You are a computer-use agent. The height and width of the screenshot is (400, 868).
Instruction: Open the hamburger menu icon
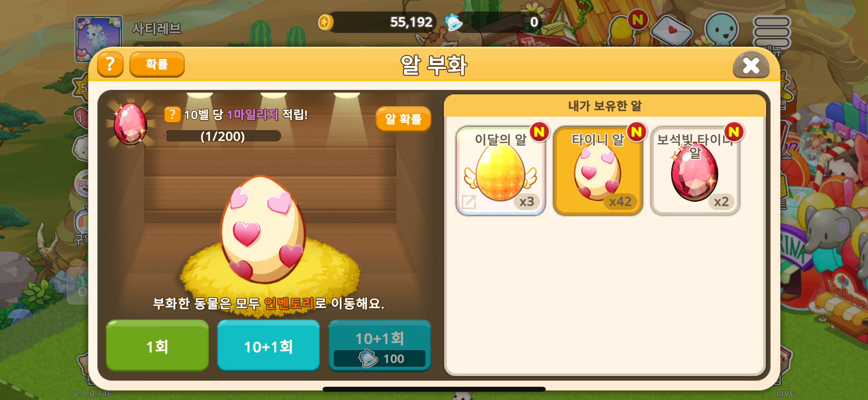coord(772,32)
